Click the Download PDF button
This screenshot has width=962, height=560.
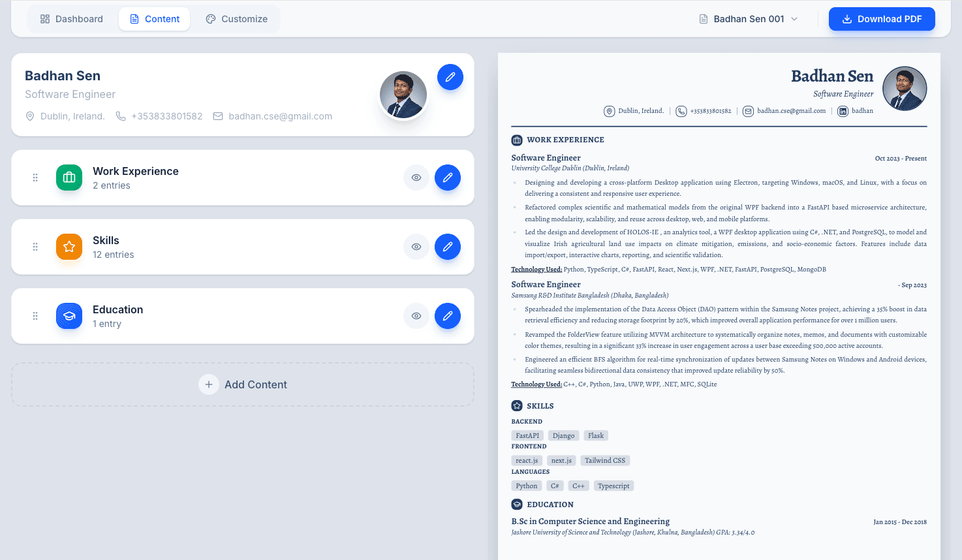[882, 19]
